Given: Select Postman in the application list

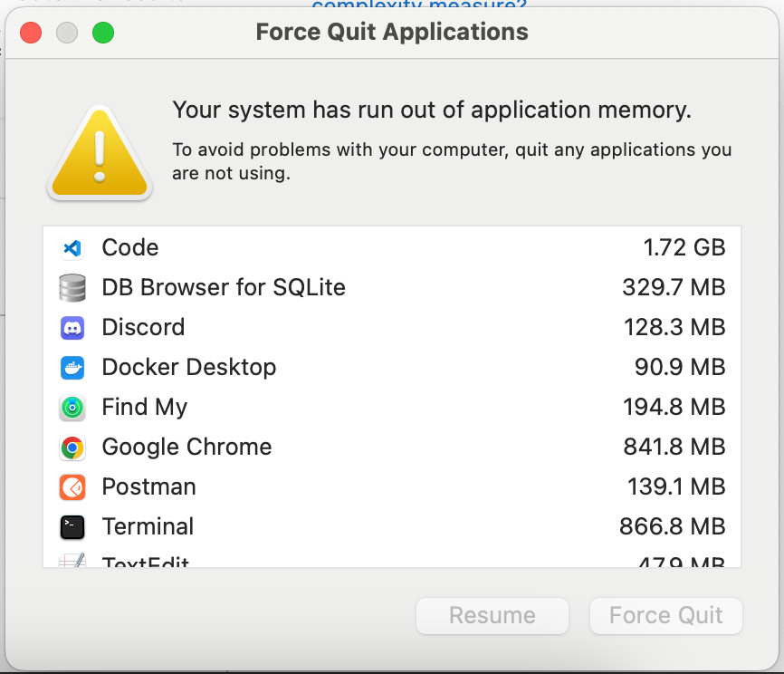Looking at the screenshot, I should click(148, 486).
